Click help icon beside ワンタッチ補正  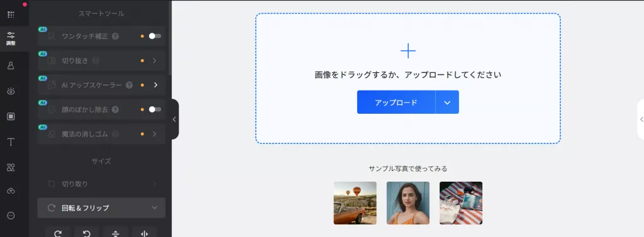(116, 36)
